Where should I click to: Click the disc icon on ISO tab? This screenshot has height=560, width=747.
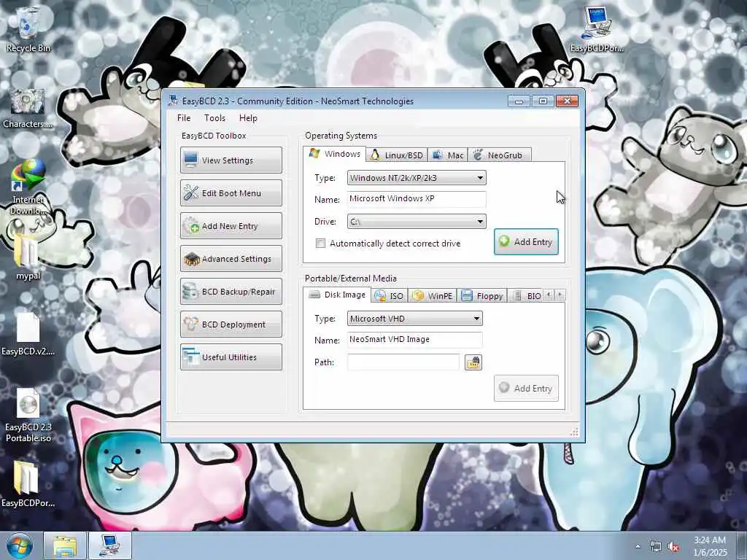[x=380, y=296]
